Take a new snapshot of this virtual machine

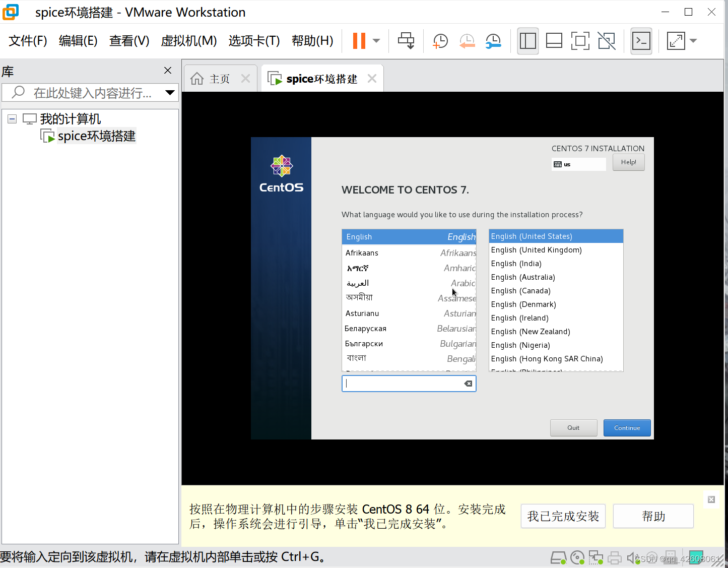440,41
